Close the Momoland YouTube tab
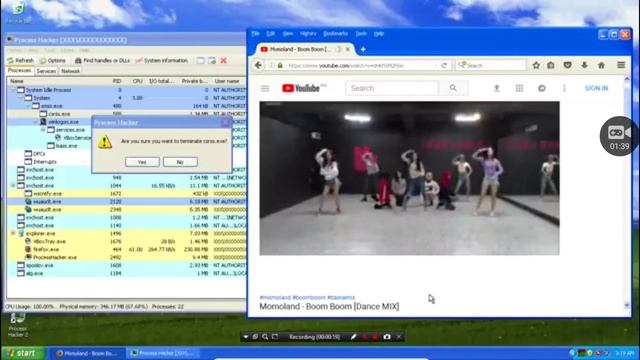The width and height of the screenshot is (640, 360). pyautogui.click(x=348, y=49)
